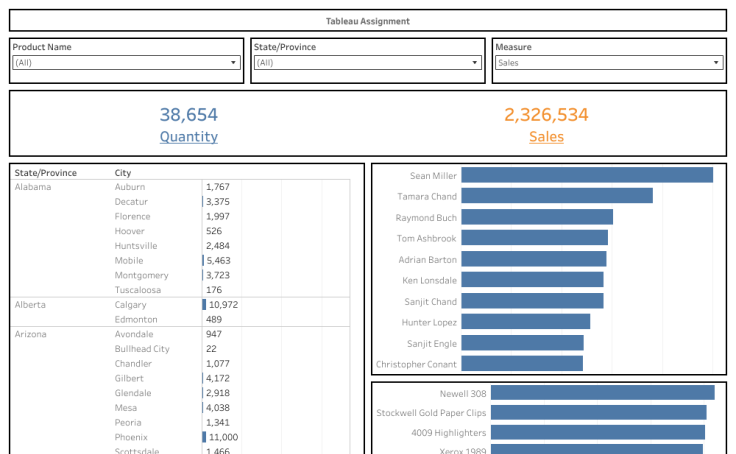Screen dimensions: 736x454
Task: Open the Product Name filter dropdown
Action: (126, 63)
